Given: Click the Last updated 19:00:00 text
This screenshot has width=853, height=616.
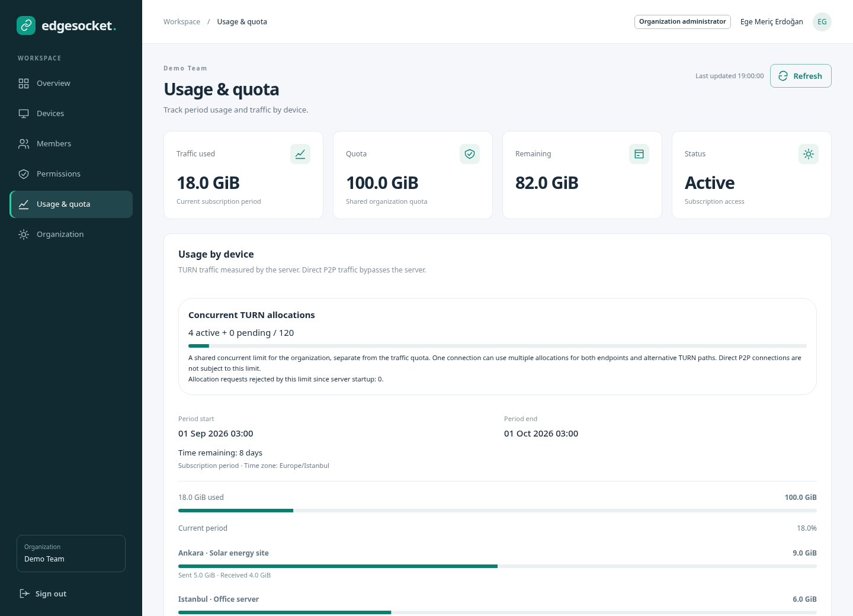Looking at the screenshot, I should coord(730,76).
